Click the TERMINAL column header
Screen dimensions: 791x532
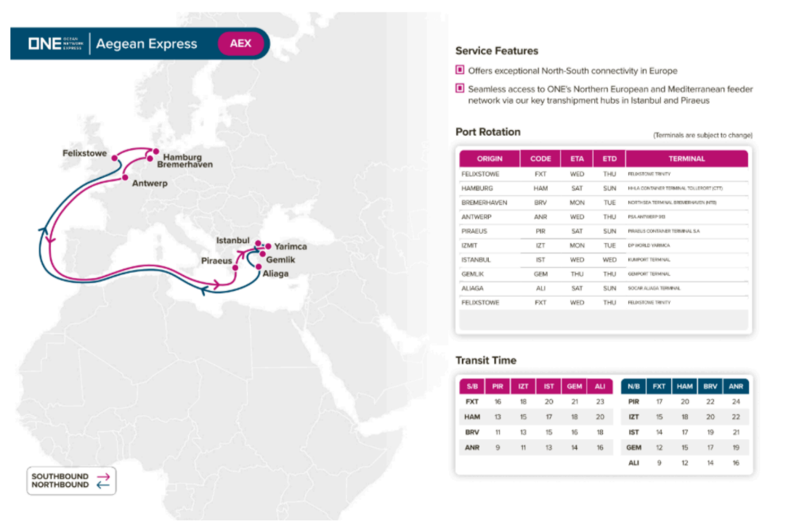[686, 159]
